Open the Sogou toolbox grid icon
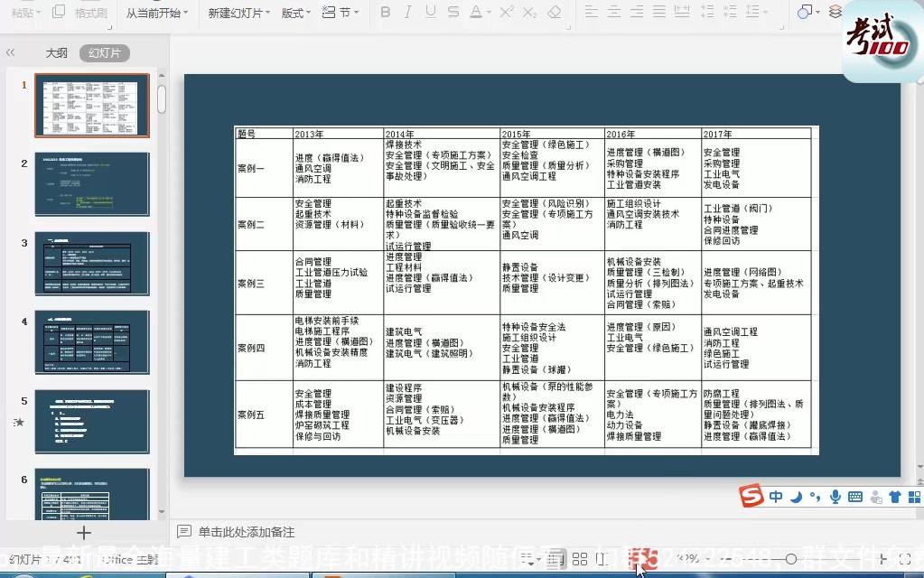This screenshot has height=578, width=924. [915, 497]
